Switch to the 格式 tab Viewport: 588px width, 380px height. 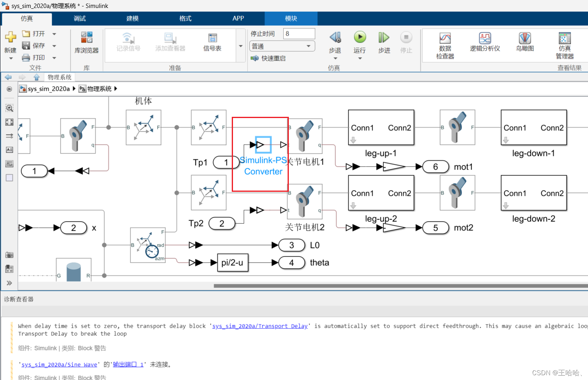click(185, 19)
